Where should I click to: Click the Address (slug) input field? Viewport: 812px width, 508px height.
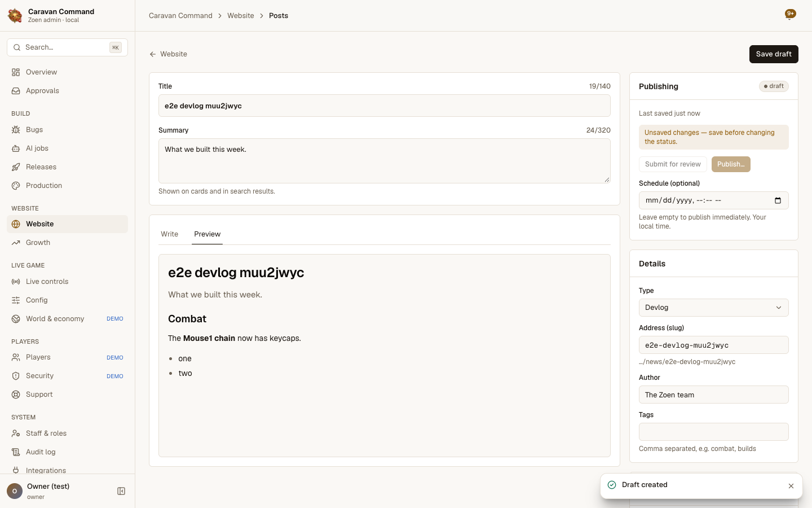point(713,345)
